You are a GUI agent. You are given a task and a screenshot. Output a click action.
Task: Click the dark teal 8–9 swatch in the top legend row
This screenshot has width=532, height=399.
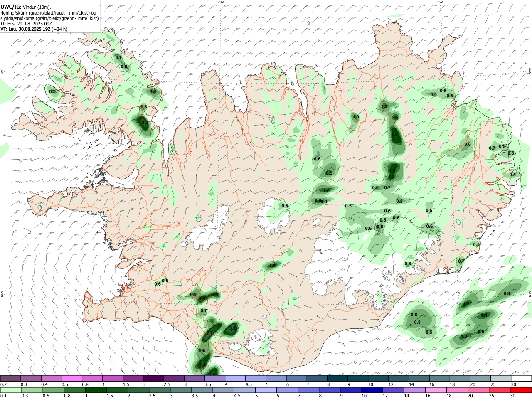(x=337, y=378)
